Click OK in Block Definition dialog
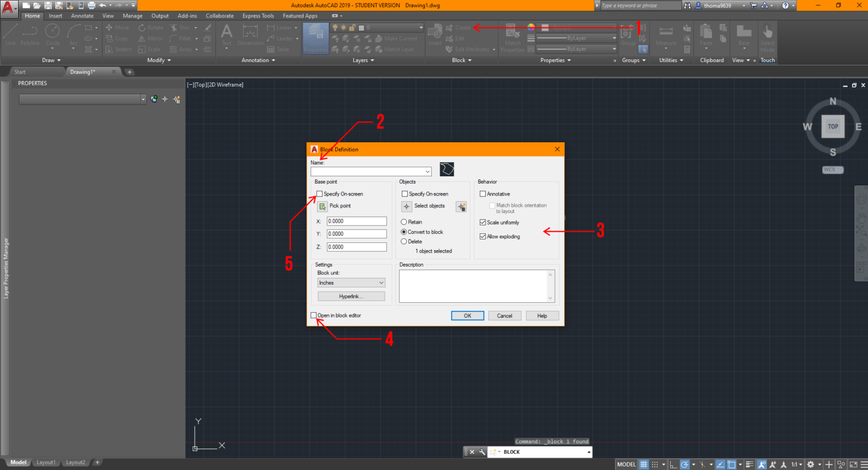This screenshot has height=470, width=868. 467,315
